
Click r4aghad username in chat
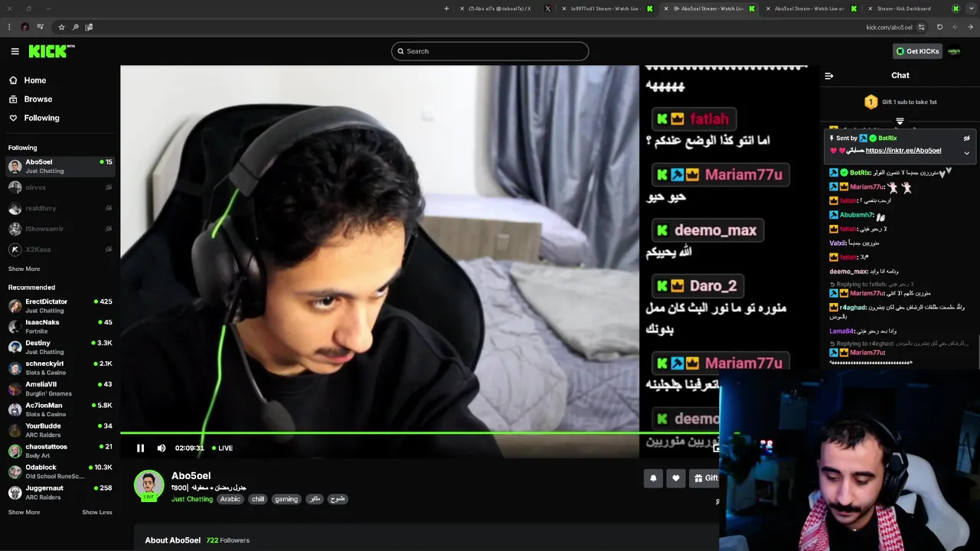(x=853, y=308)
